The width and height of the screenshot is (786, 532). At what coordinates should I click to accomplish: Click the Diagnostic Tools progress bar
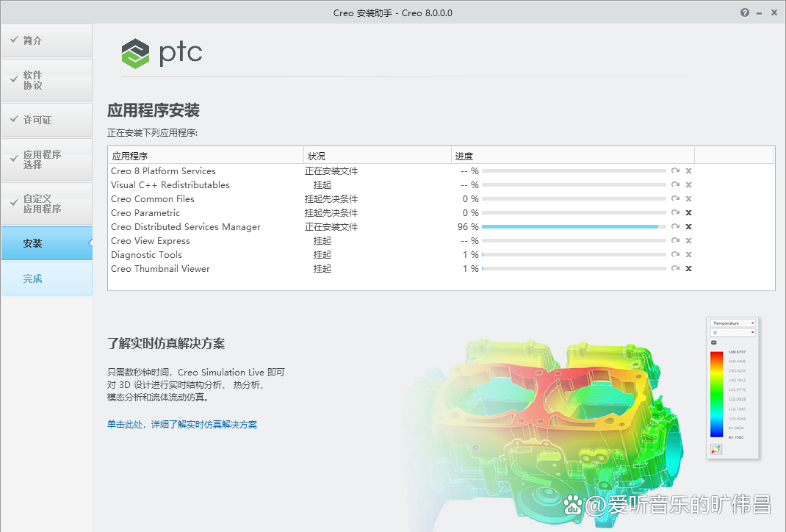(574, 255)
